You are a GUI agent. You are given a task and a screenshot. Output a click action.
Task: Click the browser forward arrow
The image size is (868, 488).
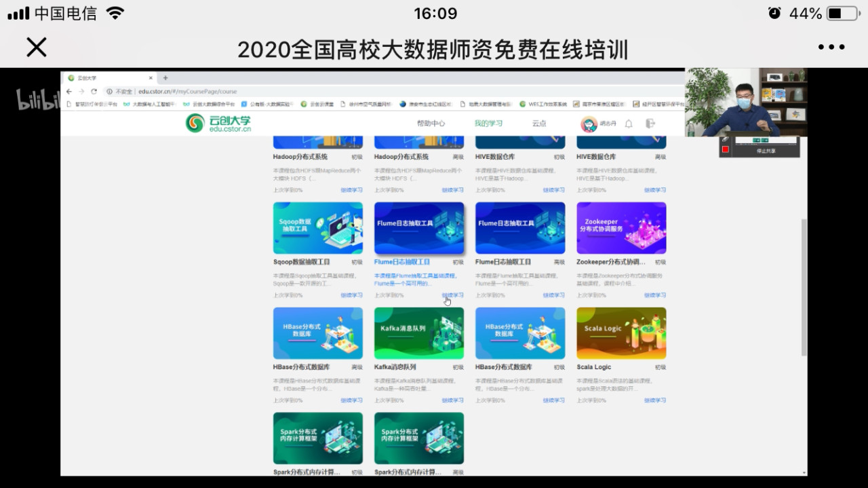[x=81, y=91]
